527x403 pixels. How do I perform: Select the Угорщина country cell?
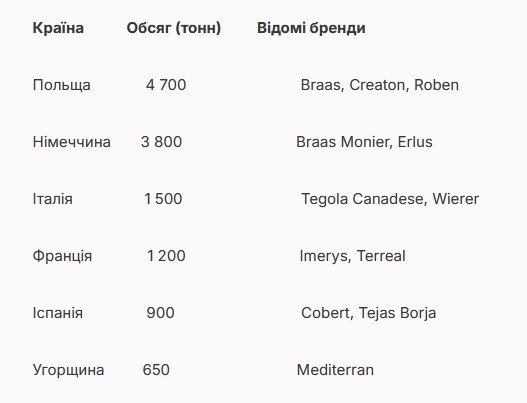pyautogui.click(x=69, y=370)
